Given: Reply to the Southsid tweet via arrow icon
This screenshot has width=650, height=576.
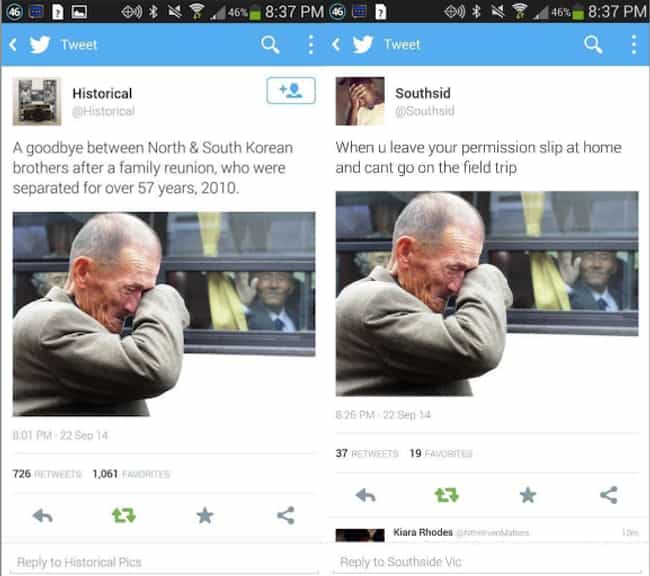Looking at the screenshot, I should pos(366,495).
